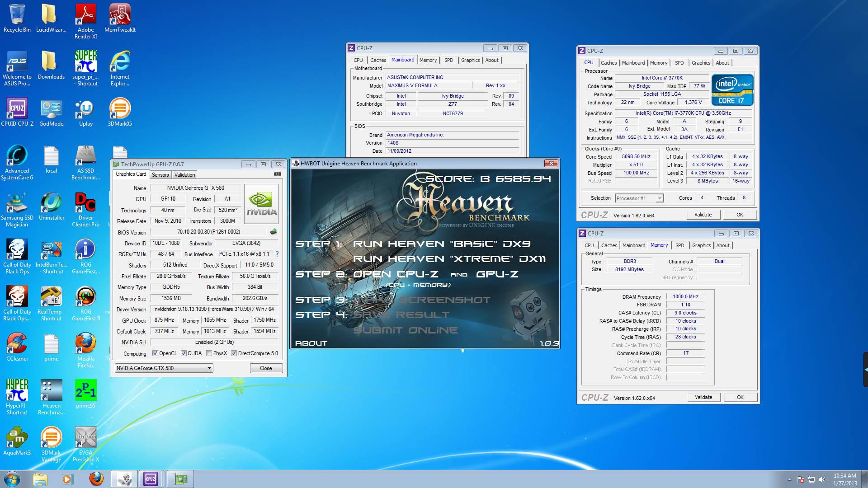Click the Bus Interface question mark icon

tap(277, 254)
